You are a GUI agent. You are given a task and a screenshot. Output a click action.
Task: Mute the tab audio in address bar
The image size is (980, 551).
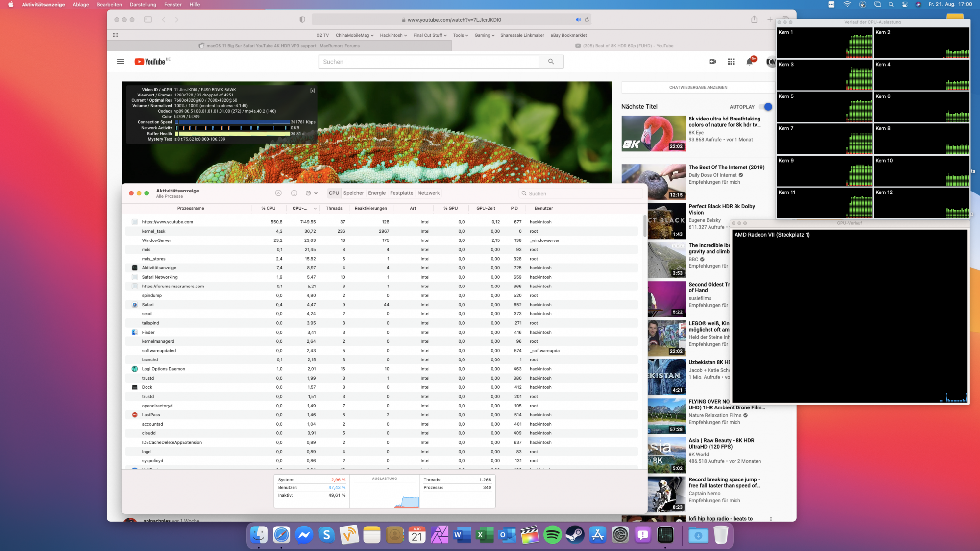point(578,20)
